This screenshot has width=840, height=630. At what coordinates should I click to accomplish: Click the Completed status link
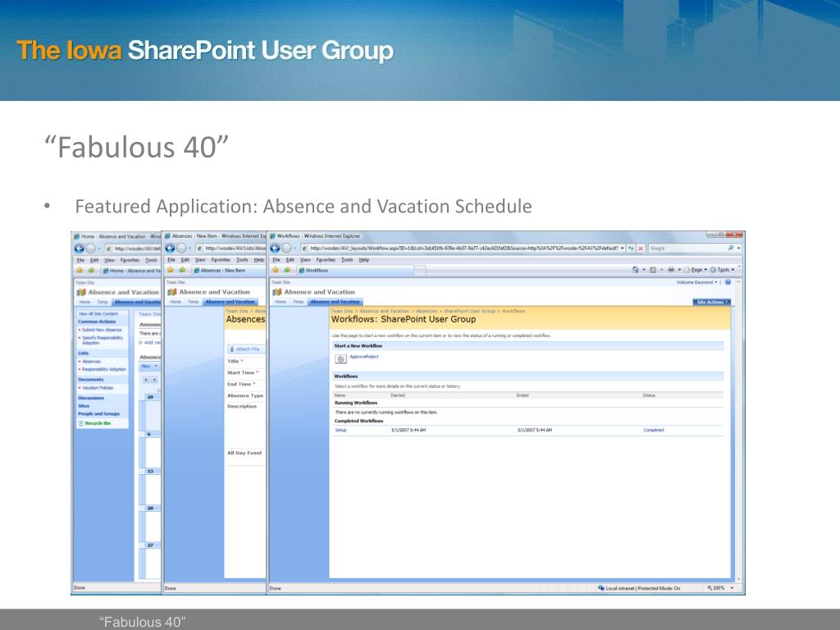click(x=654, y=430)
